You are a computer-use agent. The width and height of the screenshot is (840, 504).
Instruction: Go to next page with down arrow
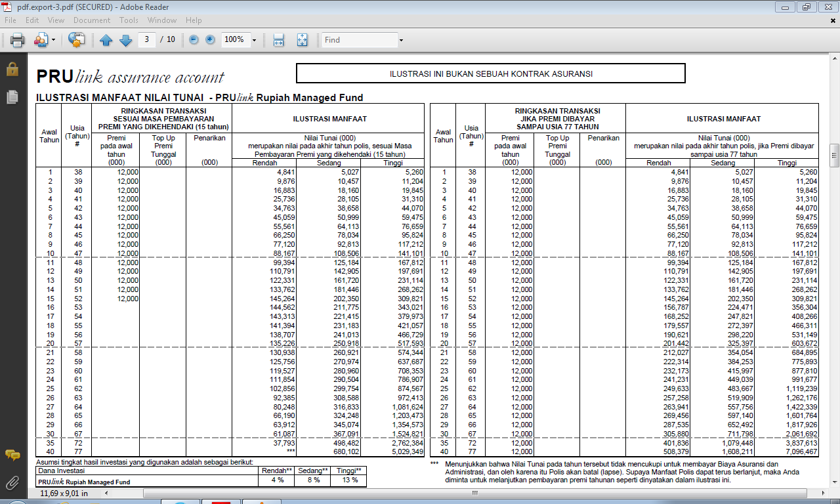click(x=125, y=40)
